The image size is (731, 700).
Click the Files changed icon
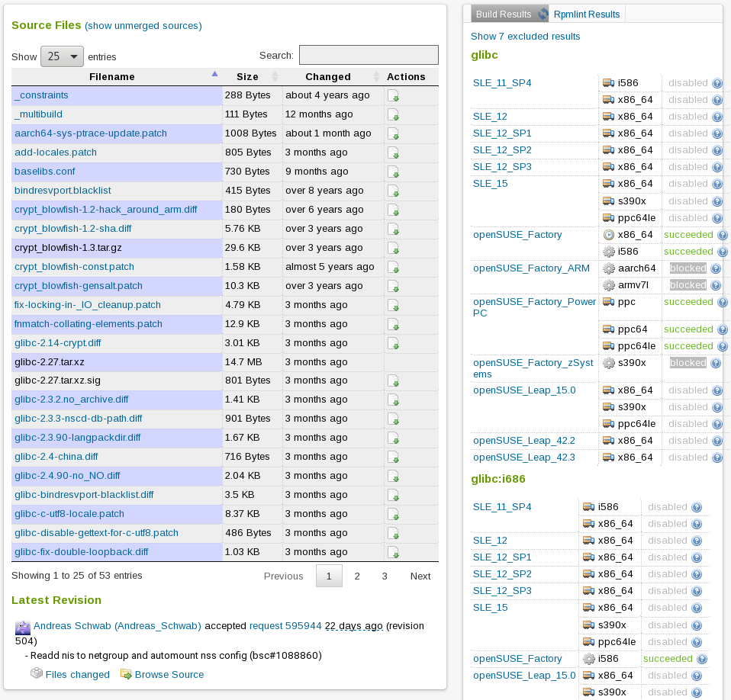point(36,674)
